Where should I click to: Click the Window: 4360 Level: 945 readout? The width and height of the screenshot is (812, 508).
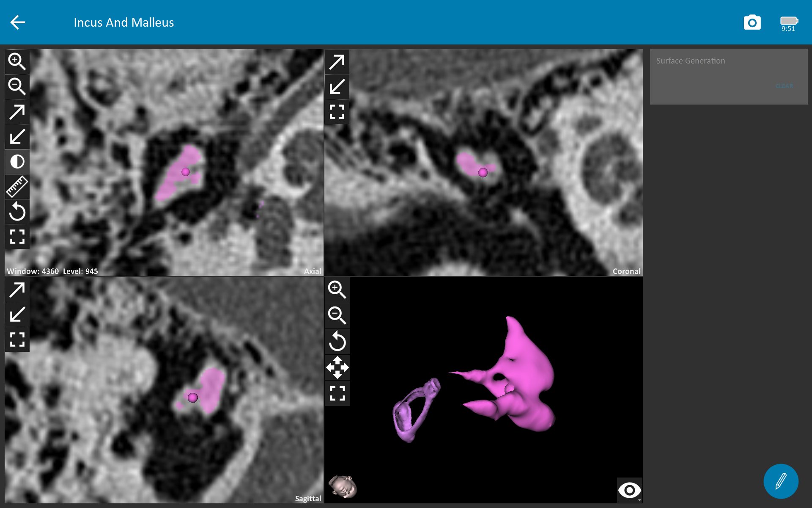52,271
